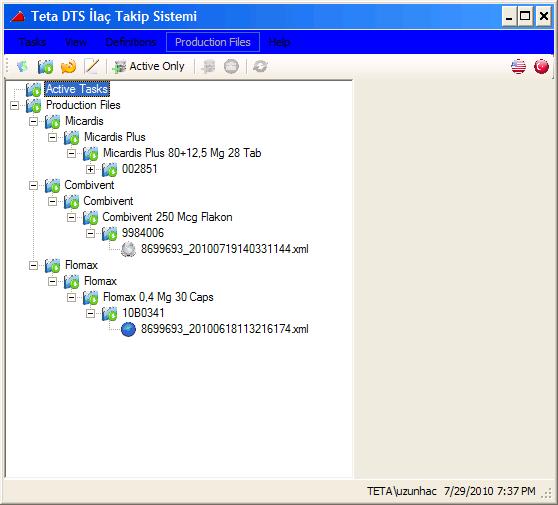This screenshot has height=505, width=558.
Task: Click the Micardis Plus folder icon
Action: 72,137
